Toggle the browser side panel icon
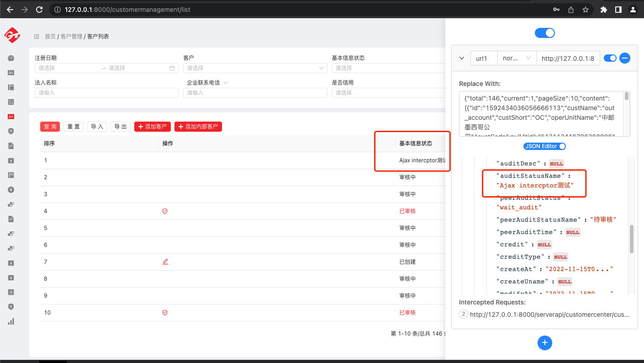 coord(618,9)
